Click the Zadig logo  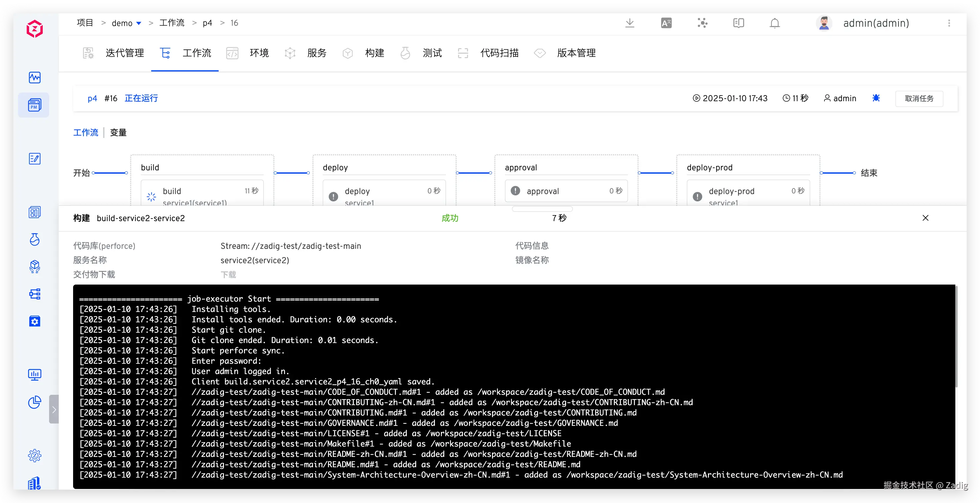(35, 29)
